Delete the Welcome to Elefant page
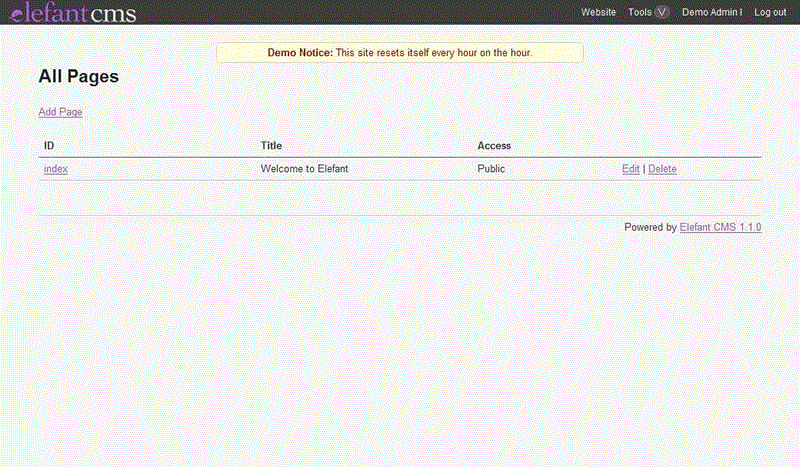 tap(662, 169)
